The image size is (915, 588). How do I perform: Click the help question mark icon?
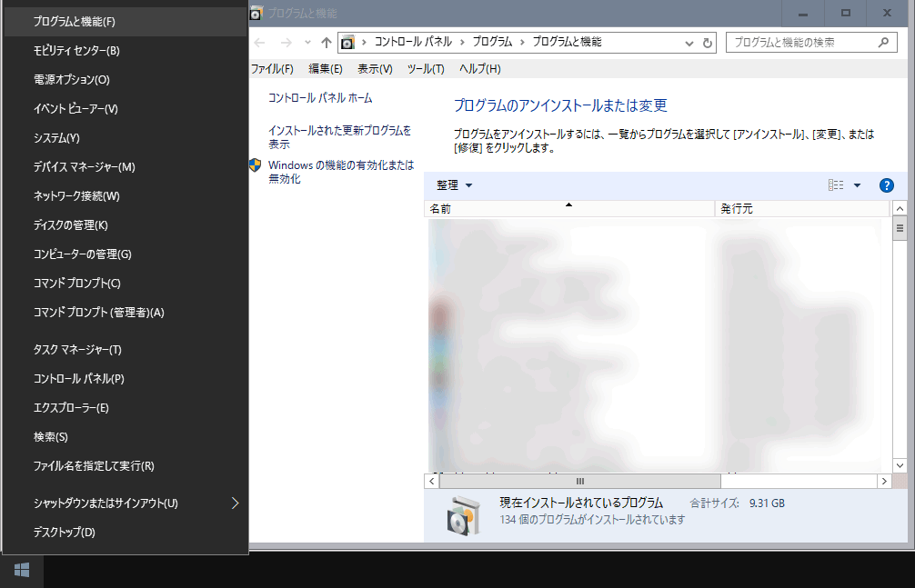887,185
